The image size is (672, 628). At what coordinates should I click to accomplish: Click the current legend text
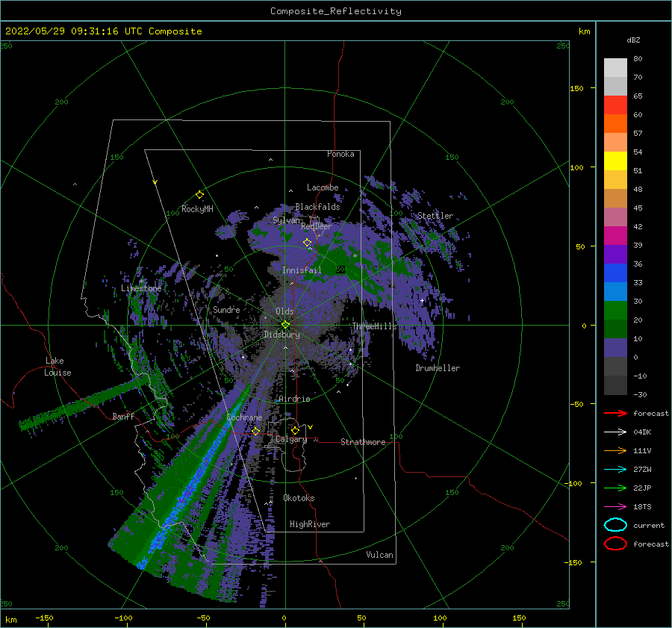[649, 525]
